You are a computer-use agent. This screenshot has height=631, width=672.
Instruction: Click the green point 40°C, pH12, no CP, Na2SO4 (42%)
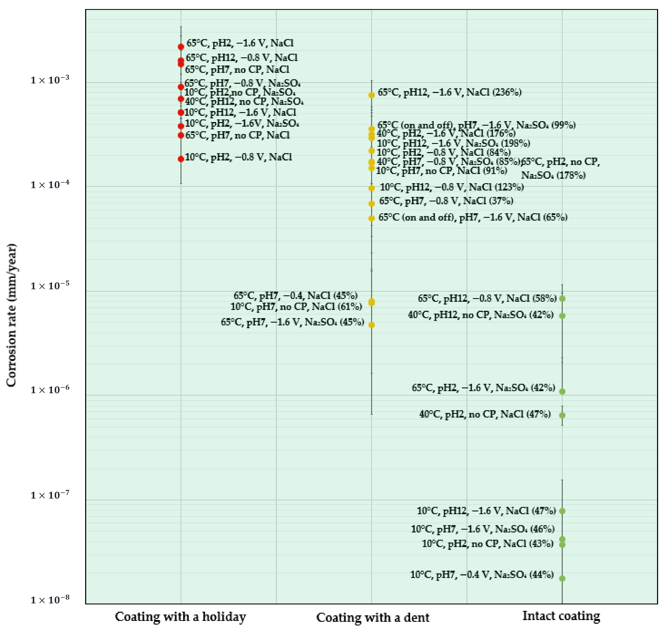click(562, 316)
